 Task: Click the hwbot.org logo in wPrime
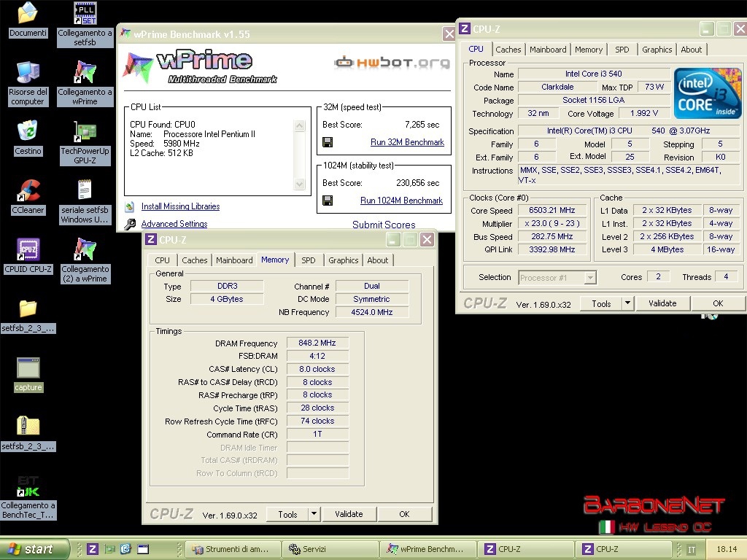point(392,63)
